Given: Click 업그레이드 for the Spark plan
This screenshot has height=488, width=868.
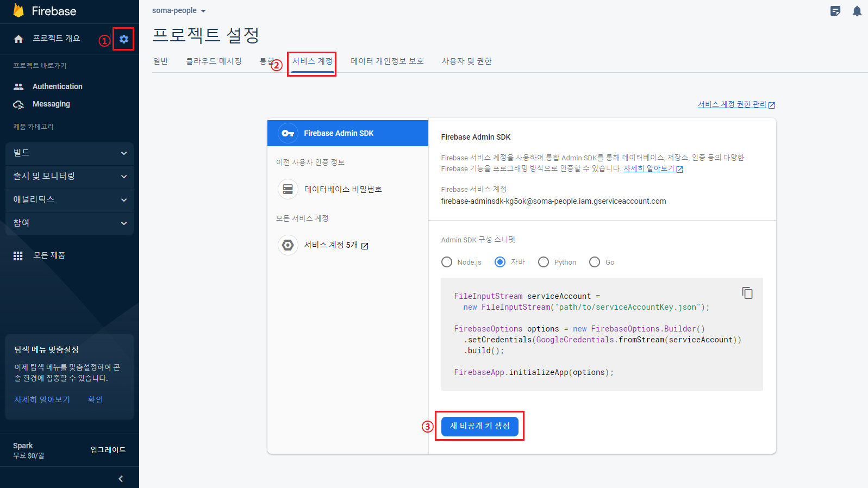Looking at the screenshot, I should [x=108, y=450].
